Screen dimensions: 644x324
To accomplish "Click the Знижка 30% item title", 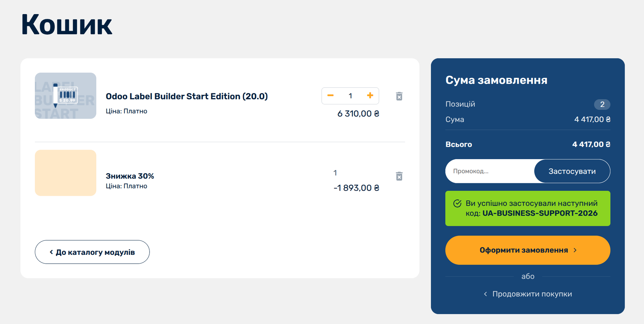I will tap(130, 176).
